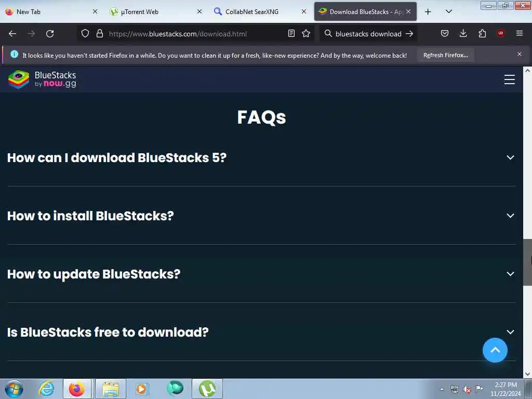Close the New Tab tab
The width and height of the screenshot is (532, 399).
point(95,11)
